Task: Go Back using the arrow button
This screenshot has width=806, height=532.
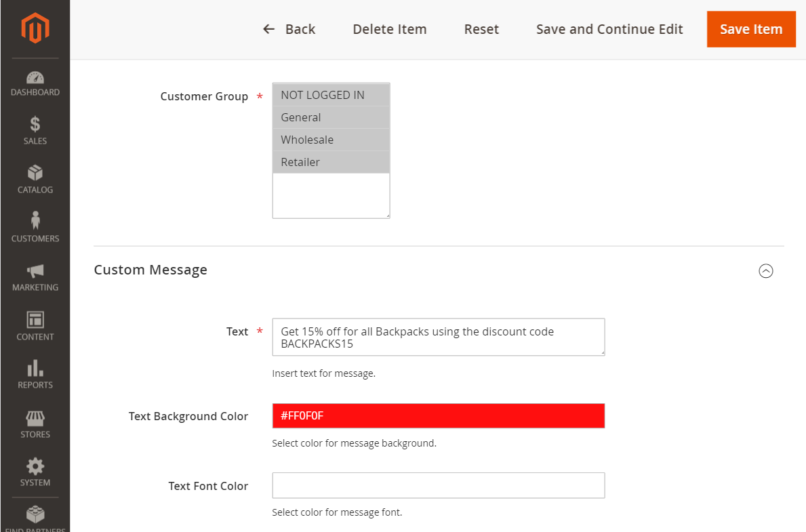Action: (289, 29)
